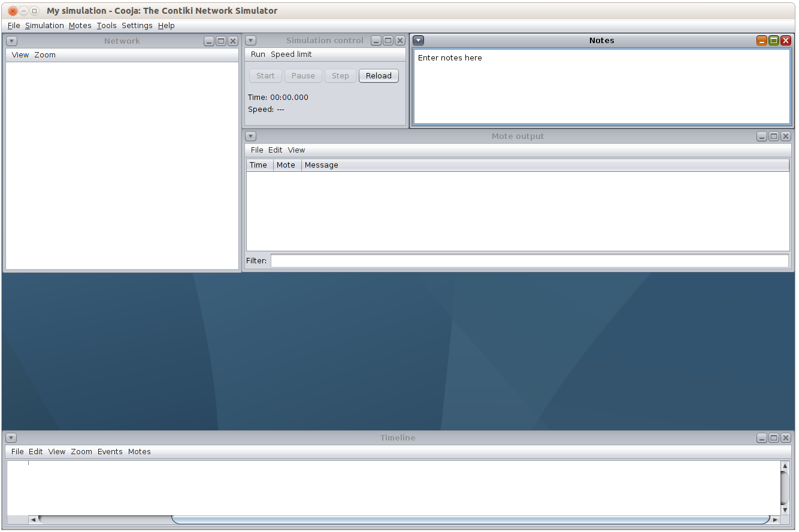The image size is (799, 532).
Task: Focus the Mote output Filter field
Action: [x=529, y=261]
